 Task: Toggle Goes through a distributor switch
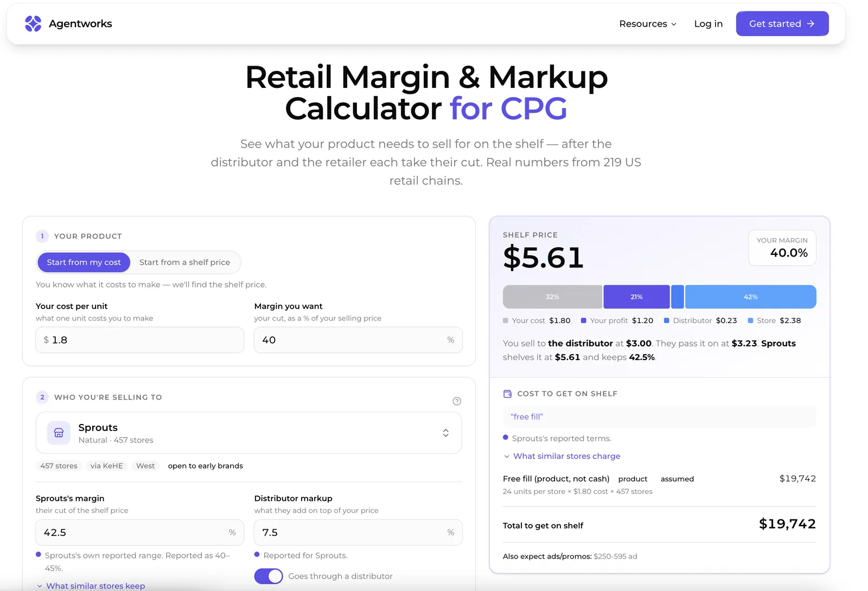tap(269, 576)
